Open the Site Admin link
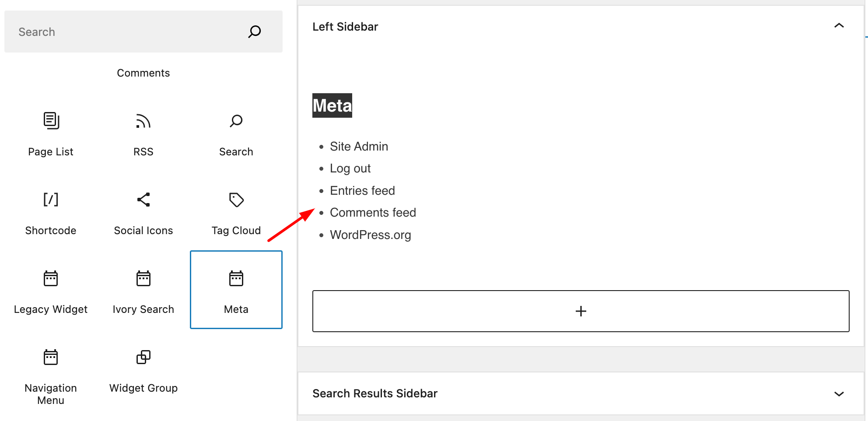This screenshot has width=868, height=421. (x=359, y=146)
